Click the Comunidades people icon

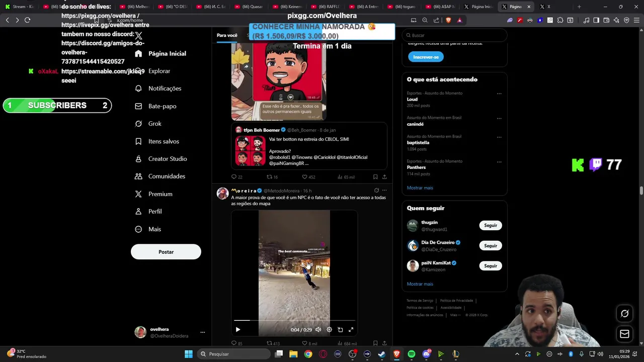138,176
